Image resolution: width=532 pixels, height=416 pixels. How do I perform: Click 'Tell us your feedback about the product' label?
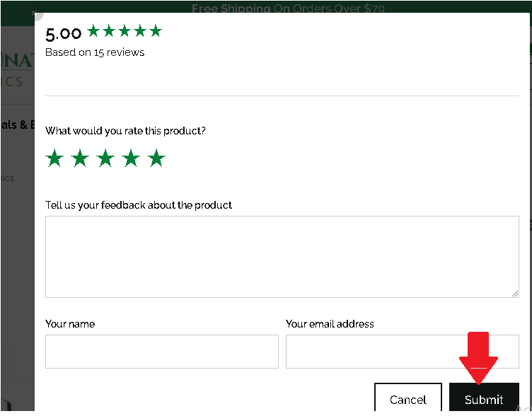click(139, 205)
